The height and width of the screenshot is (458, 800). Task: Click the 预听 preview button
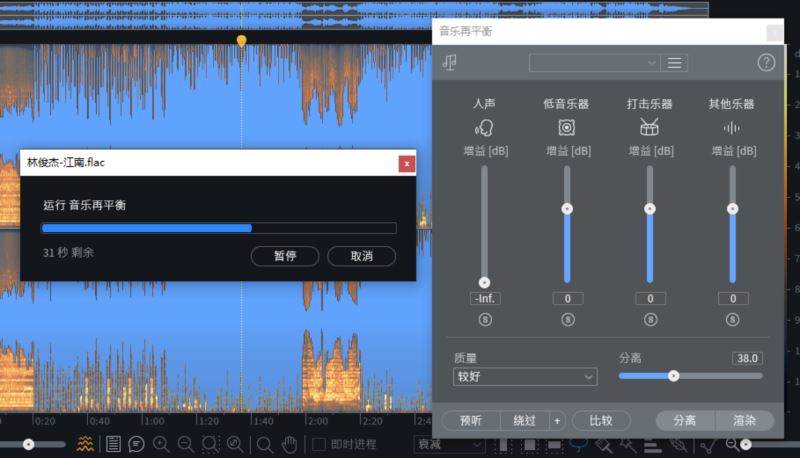coord(471,421)
